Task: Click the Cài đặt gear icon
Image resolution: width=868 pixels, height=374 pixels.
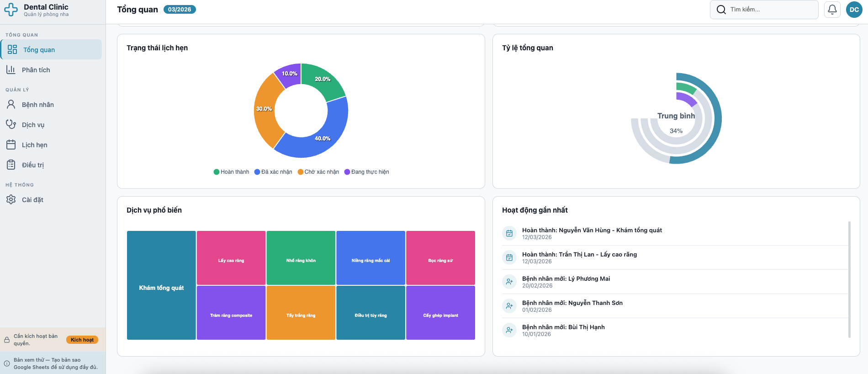Action: [11, 199]
